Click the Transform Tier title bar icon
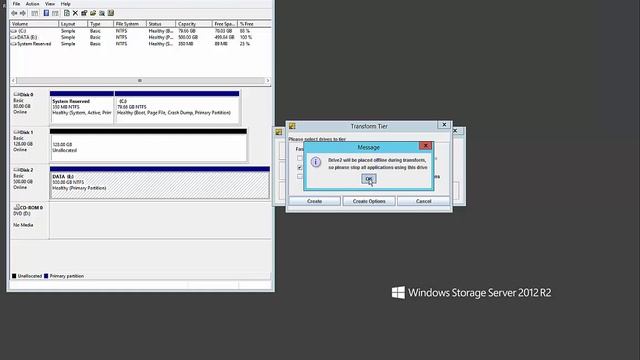This screenshot has width=640, height=360. pos(292,126)
